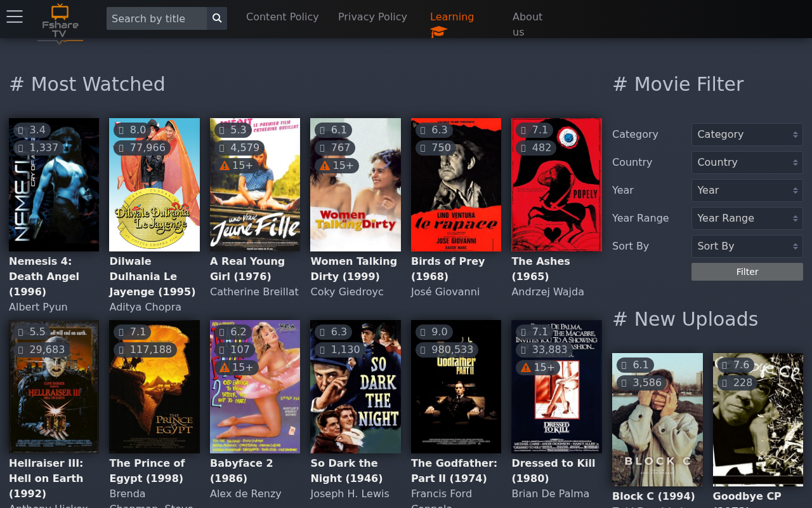Click the 1,130 views badge on So Dark the Night
The width and height of the screenshot is (812, 508).
click(341, 350)
